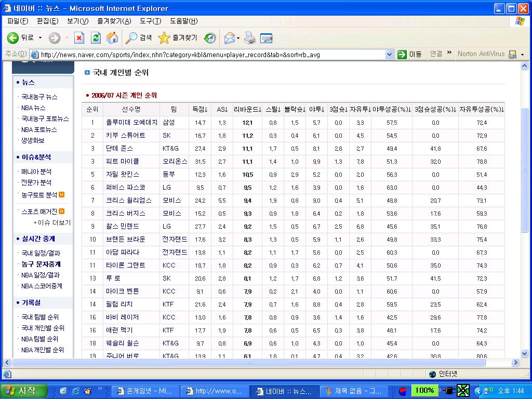Open 도움말(H) menu

tap(184, 21)
